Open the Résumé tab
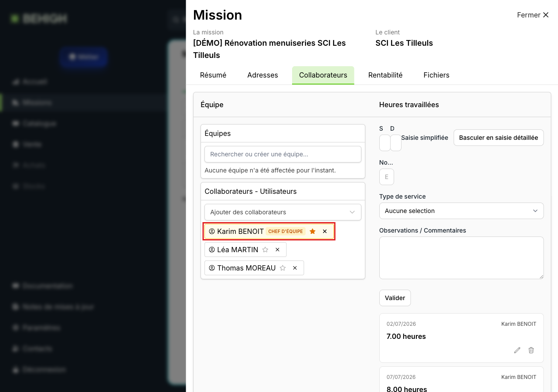This screenshot has height=392, width=558. click(213, 75)
